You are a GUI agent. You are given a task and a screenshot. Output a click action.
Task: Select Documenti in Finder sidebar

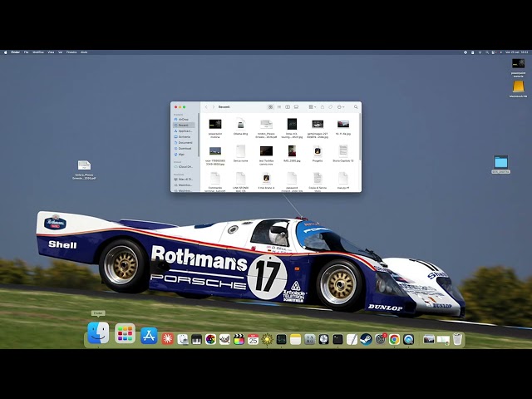point(184,142)
